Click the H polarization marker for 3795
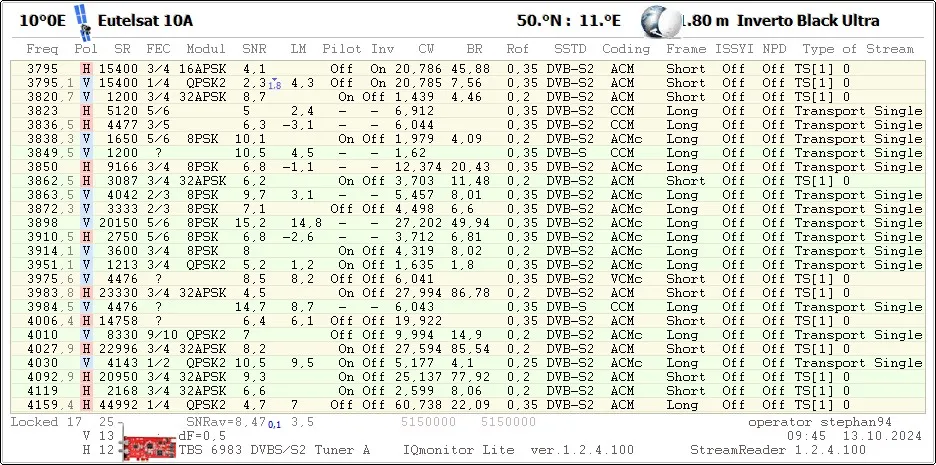The image size is (936, 465). click(86, 69)
